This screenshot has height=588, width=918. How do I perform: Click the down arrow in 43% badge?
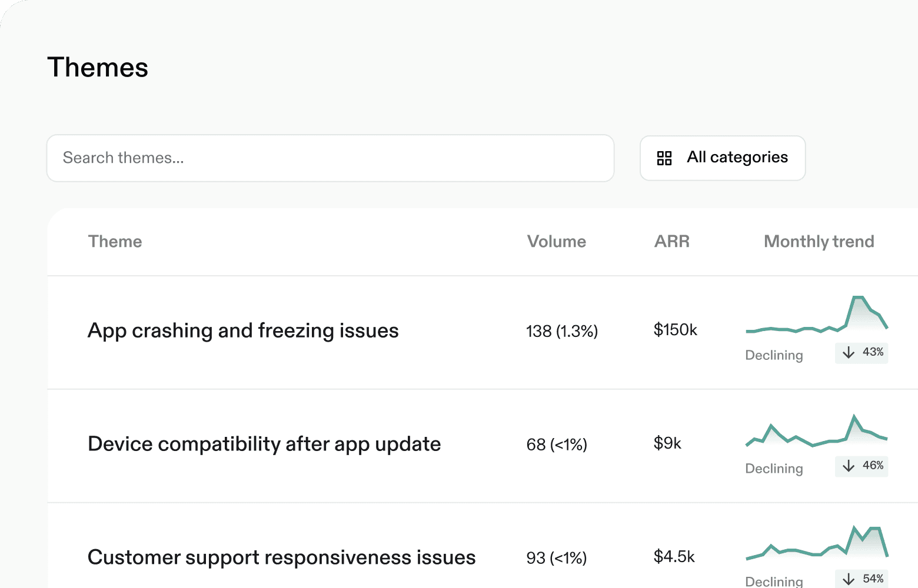click(x=849, y=353)
